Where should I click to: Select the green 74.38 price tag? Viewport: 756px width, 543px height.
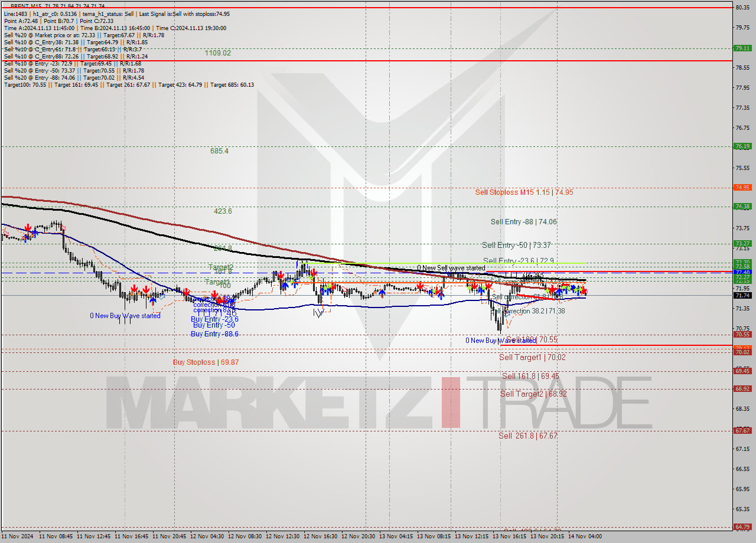(x=742, y=207)
